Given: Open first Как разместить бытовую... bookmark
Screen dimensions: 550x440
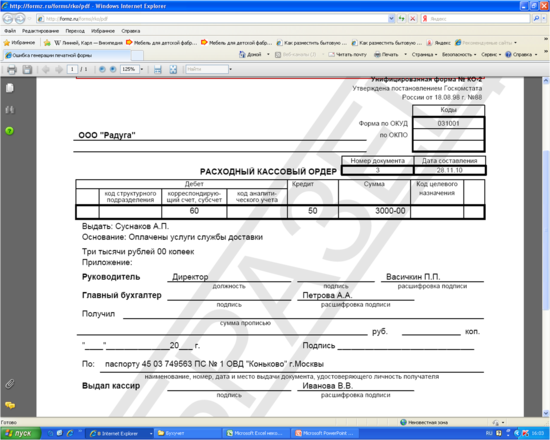Looking at the screenshot, I should [x=311, y=43].
